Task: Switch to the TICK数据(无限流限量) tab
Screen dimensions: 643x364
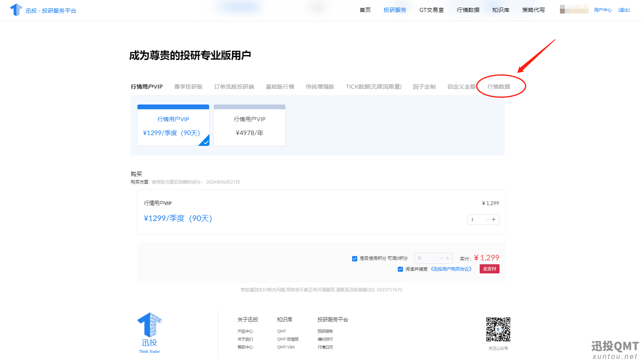Action: (374, 87)
